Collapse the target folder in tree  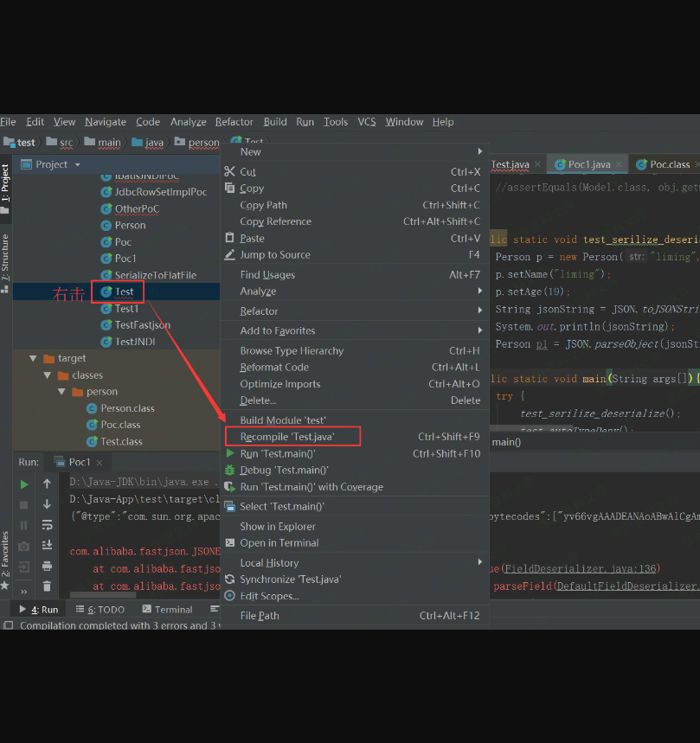click(34, 359)
